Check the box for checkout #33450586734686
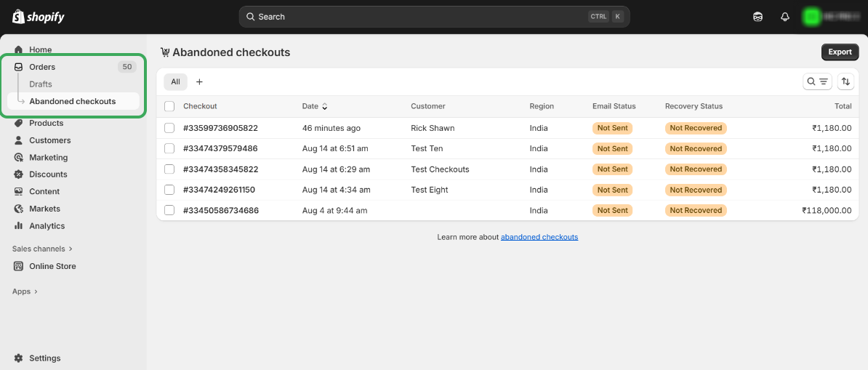The height and width of the screenshot is (370, 868). pyautogui.click(x=169, y=210)
